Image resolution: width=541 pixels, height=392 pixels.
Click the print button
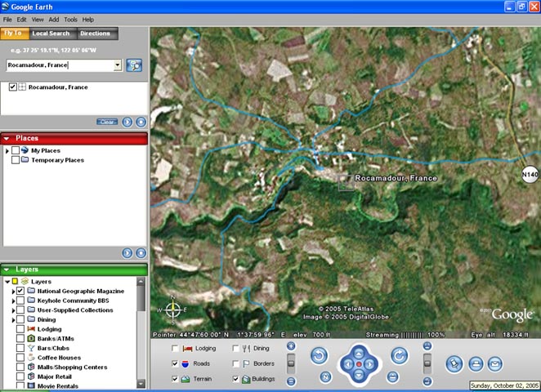[x=476, y=364]
